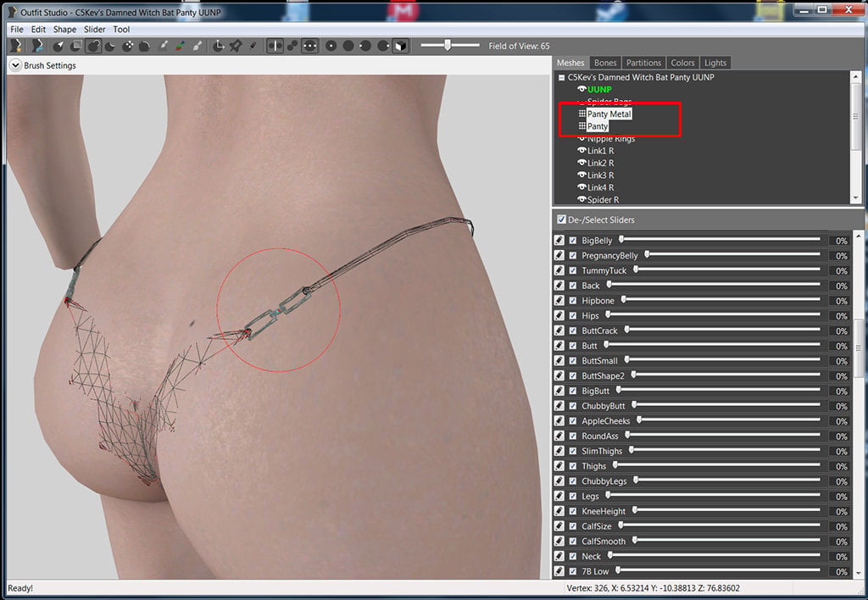Switch to front view icon
Image resolution: width=868 pixels, height=600 pixels.
tap(331, 46)
